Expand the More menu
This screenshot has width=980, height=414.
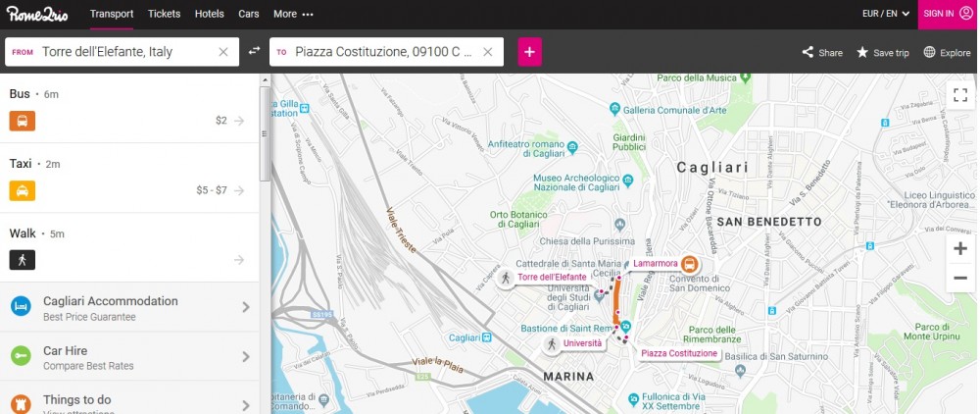[293, 14]
